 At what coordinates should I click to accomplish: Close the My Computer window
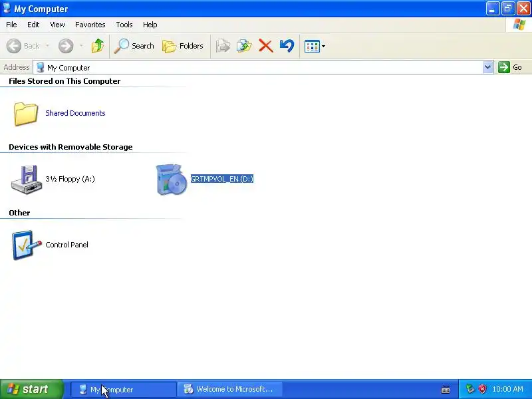point(523,9)
